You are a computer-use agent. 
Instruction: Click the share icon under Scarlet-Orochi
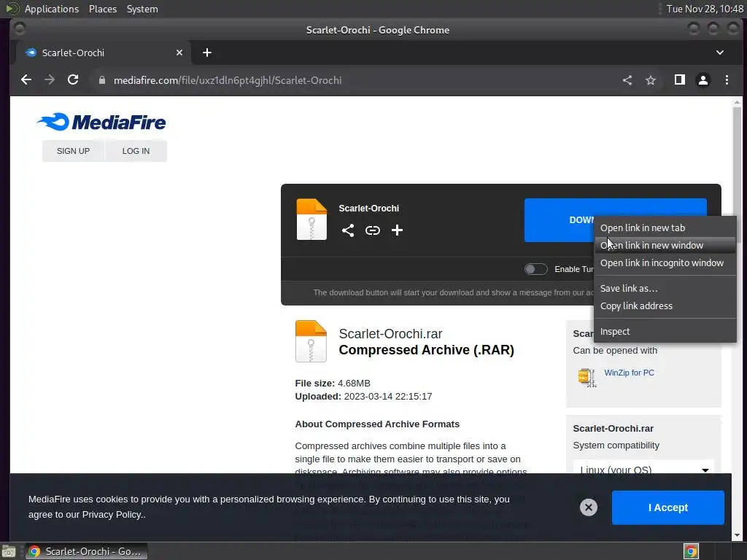(348, 230)
